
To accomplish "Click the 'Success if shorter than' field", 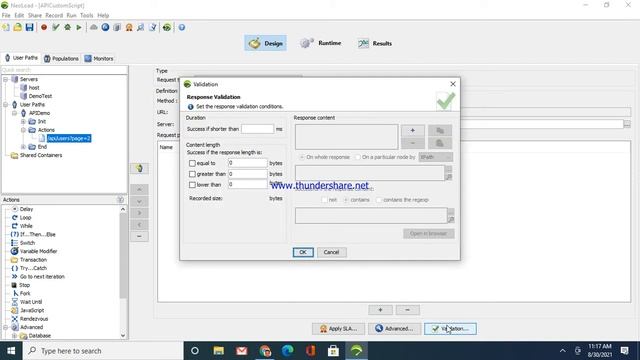I will pos(257,129).
